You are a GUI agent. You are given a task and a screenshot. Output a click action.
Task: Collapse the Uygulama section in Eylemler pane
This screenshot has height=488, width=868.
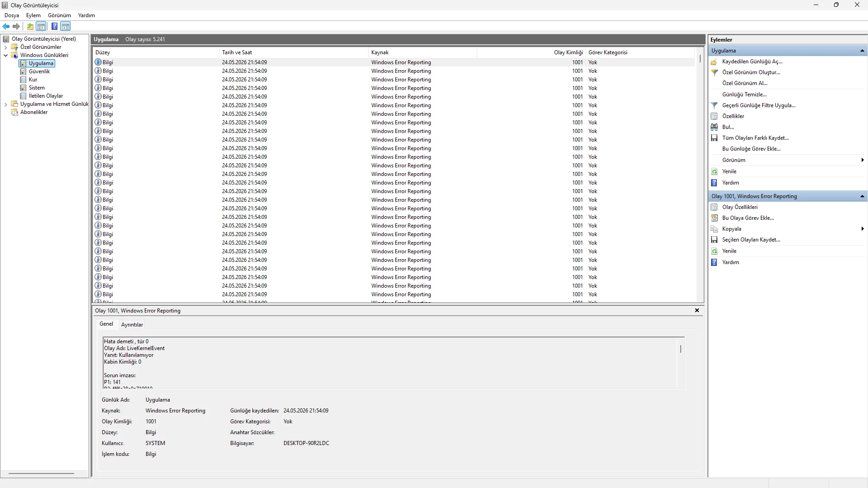tap(862, 51)
